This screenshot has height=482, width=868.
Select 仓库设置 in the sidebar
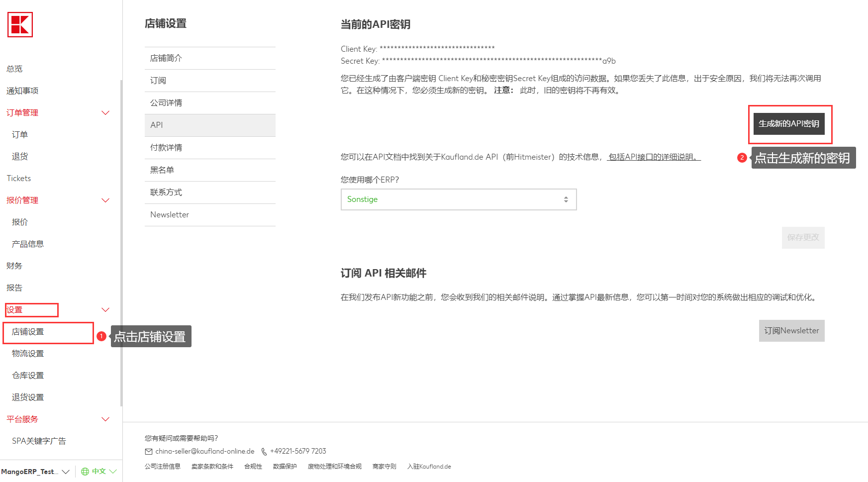coord(28,376)
